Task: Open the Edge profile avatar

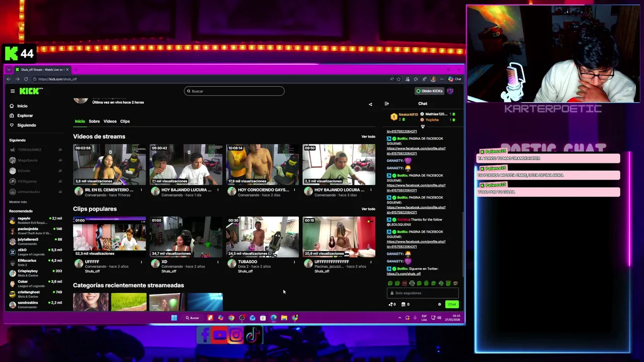Action: (433, 79)
